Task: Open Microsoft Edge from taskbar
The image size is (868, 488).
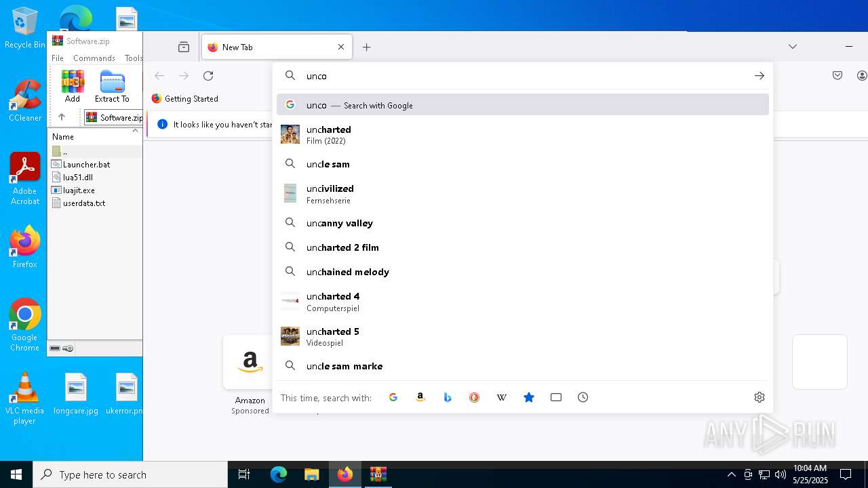Action: coord(279,474)
